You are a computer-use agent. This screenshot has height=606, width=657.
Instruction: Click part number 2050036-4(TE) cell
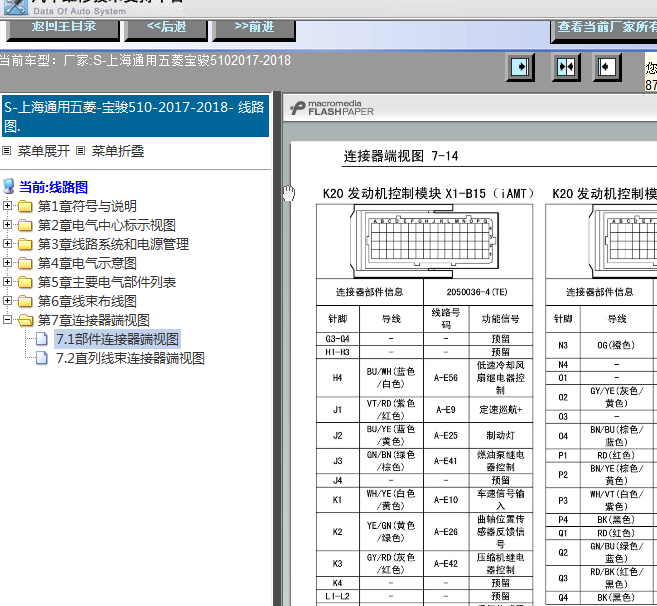pyautogui.click(x=478, y=292)
